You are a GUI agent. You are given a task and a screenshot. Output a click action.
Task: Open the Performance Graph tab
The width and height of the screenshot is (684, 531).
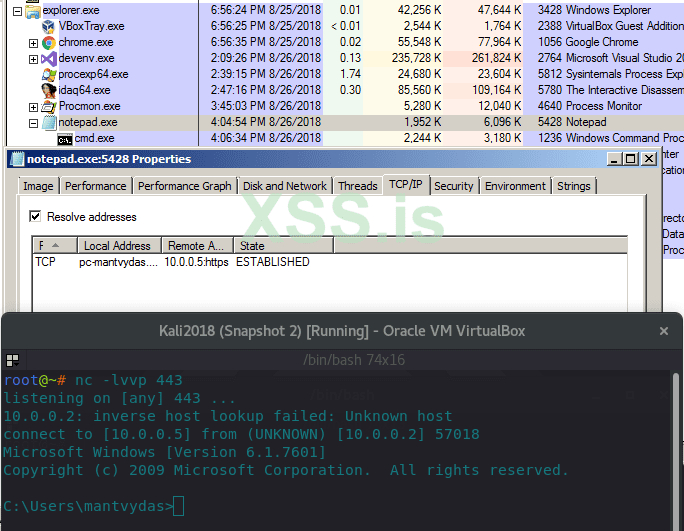[185, 186]
